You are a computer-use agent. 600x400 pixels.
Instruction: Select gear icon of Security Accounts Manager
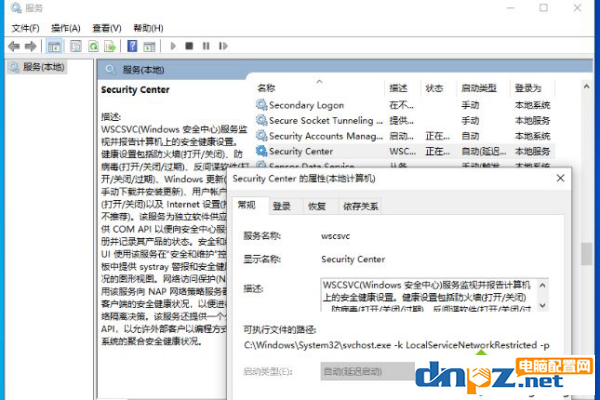[x=261, y=136]
